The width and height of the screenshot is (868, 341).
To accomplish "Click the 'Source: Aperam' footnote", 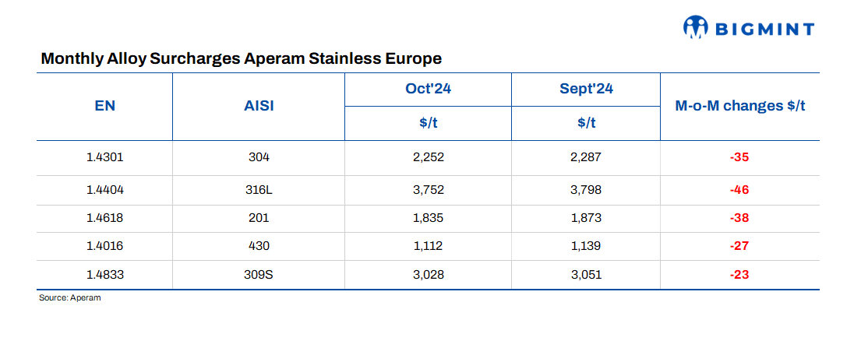I will 70,298.
